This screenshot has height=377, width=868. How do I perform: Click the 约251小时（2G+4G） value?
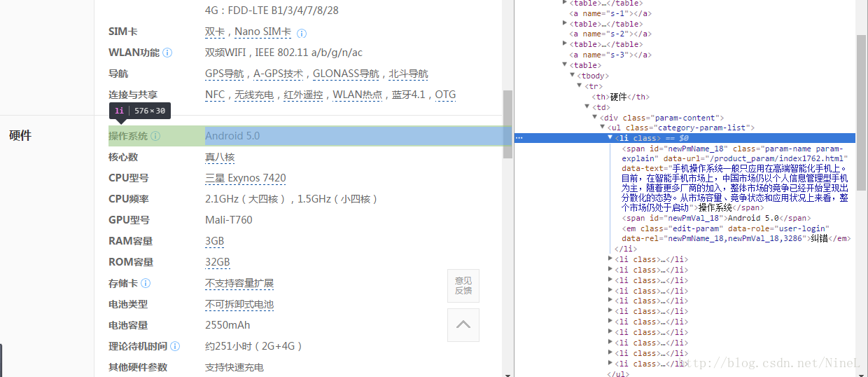(254, 346)
